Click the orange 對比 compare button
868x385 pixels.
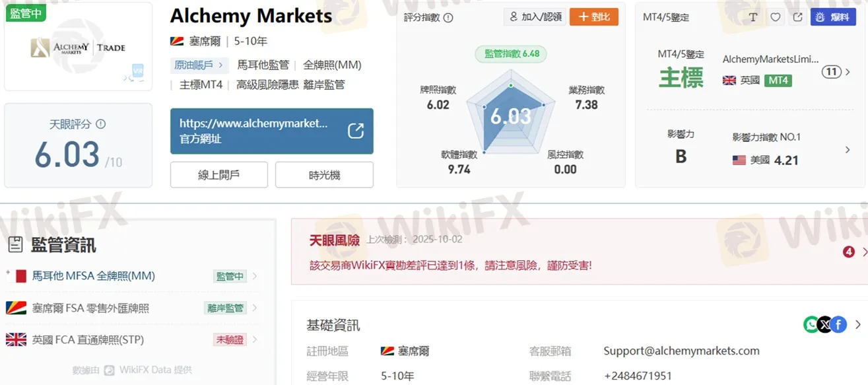point(593,17)
